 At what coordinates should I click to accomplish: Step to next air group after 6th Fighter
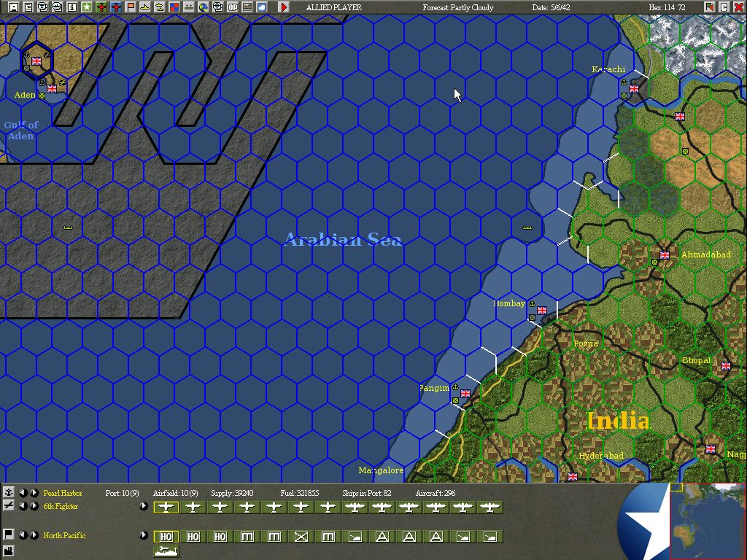tap(34, 506)
